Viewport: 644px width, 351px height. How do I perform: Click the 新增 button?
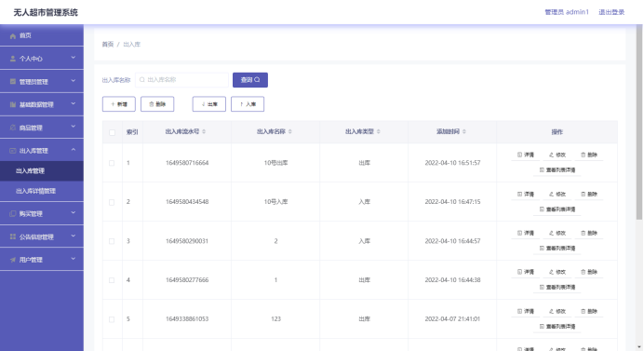click(119, 104)
